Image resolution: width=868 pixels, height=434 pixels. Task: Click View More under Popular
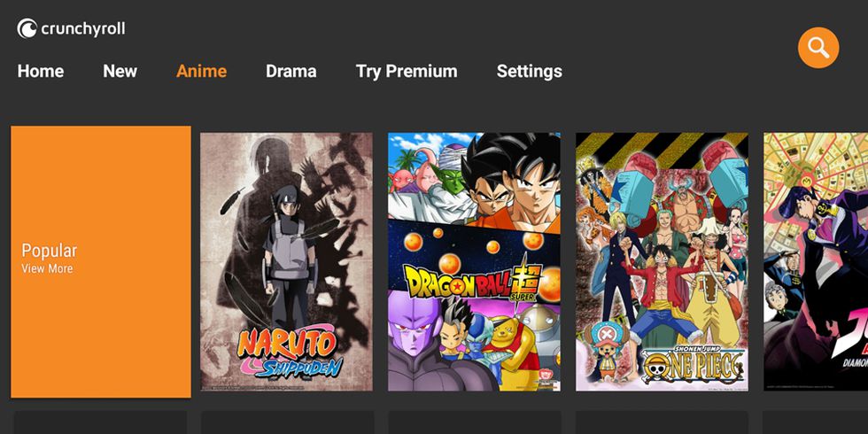click(47, 269)
